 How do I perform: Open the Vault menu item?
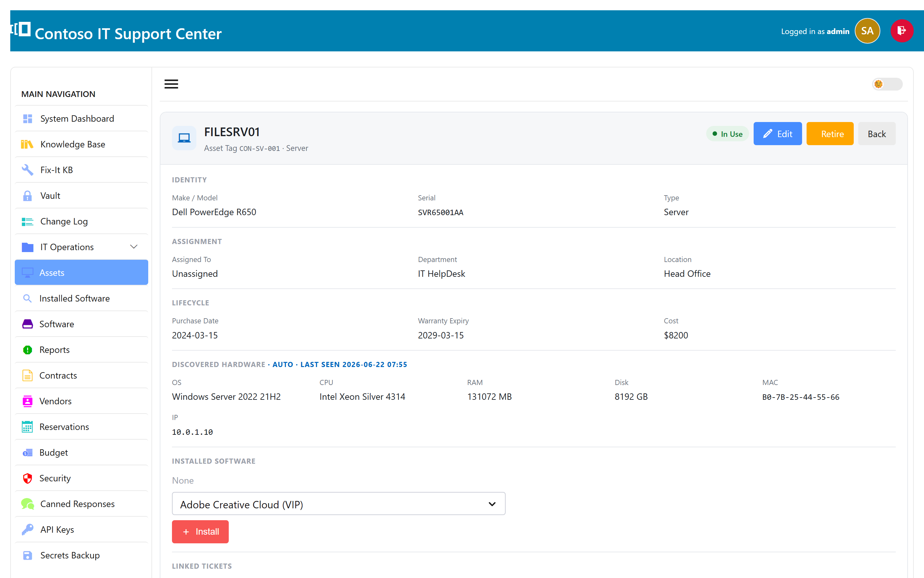click(x=81, y=196)
